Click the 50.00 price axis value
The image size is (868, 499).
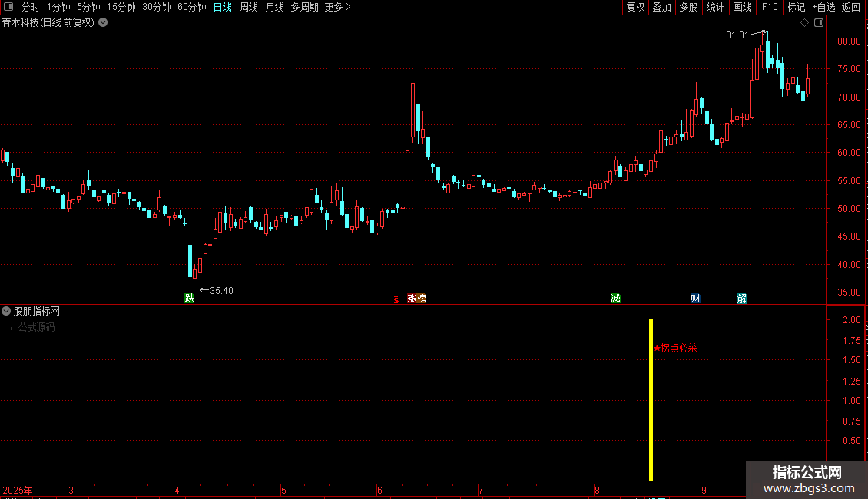pyautogui.click(x=849, y=209)
